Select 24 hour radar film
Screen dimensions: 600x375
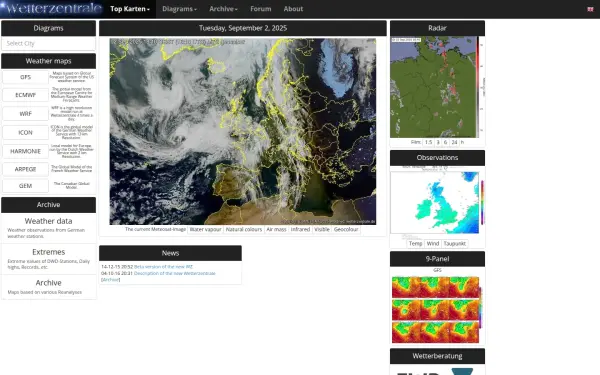pyautogui.click(x=454, y=142)
